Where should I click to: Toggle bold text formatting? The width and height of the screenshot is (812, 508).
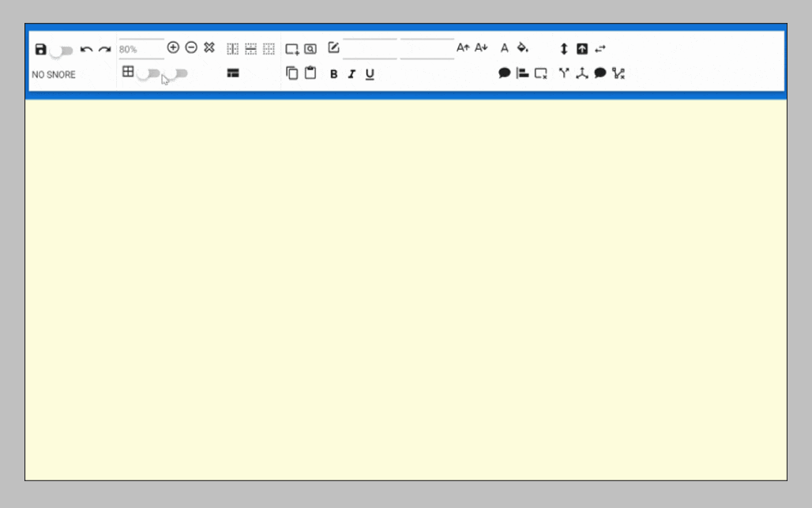tap(333, 74)
